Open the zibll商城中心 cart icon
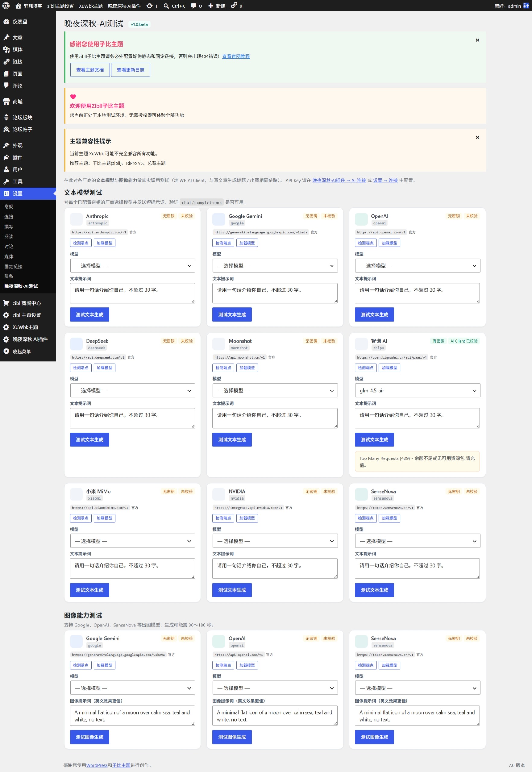The width and height of the screenshot is (532, 772). click(6, 303)
